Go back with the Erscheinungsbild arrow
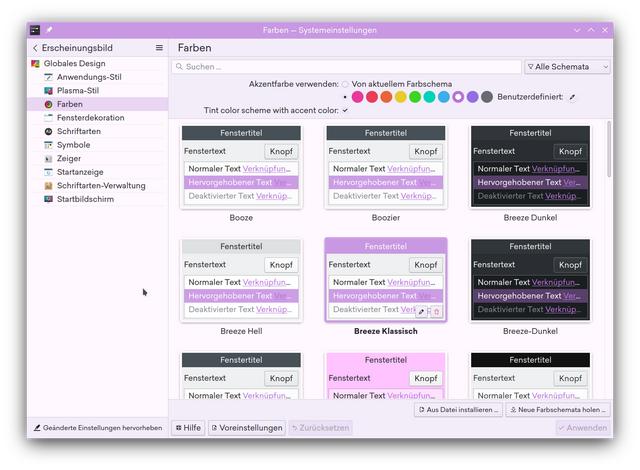Viewport: 640px width, 470px height. pyautogui.click(x=35, y=48)
